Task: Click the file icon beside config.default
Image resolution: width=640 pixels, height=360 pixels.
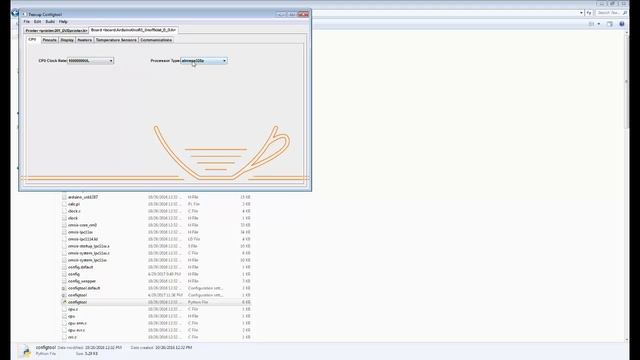Action: click(x=64, y=267)
